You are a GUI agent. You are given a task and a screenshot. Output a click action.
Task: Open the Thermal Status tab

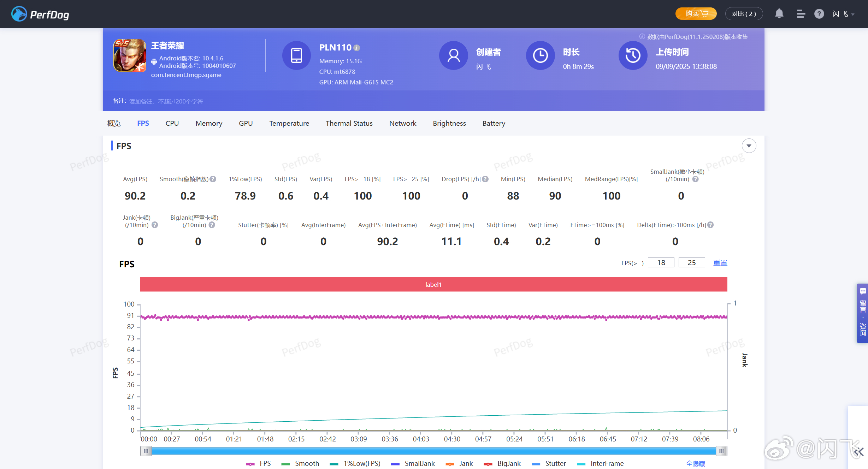click(349, 123)
